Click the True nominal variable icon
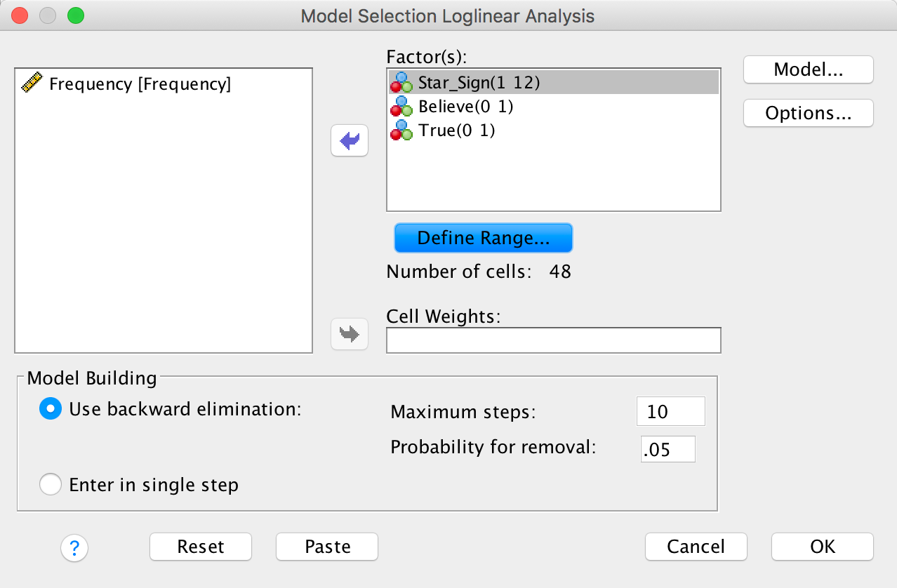Viewport: 897px width, 588px height. click(x=402, y=131)
